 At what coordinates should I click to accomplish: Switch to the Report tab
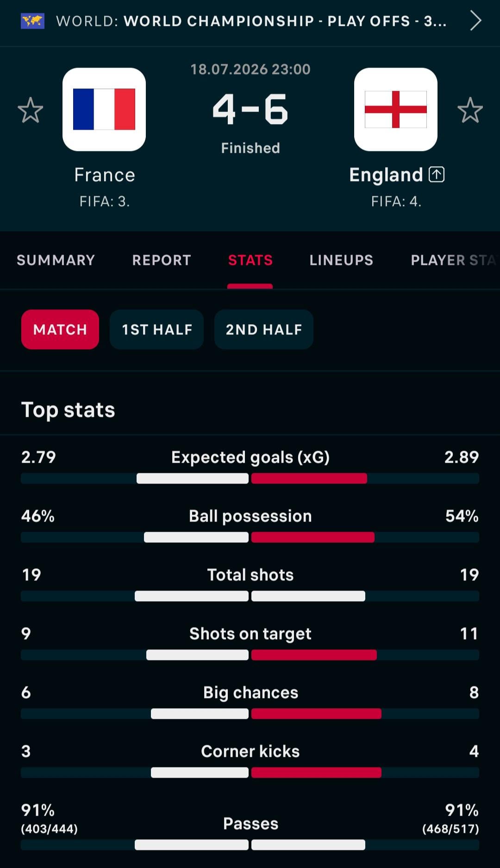click(162, 260)
